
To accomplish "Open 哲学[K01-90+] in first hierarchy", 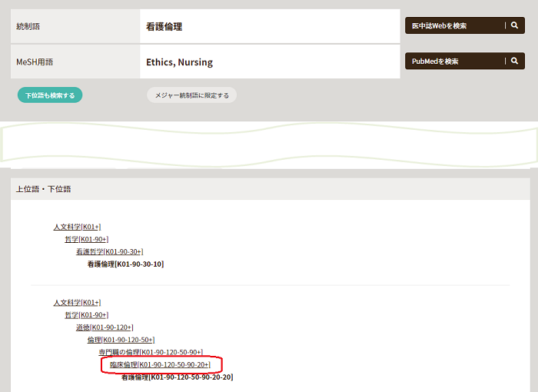I will [x=86, y=239].
